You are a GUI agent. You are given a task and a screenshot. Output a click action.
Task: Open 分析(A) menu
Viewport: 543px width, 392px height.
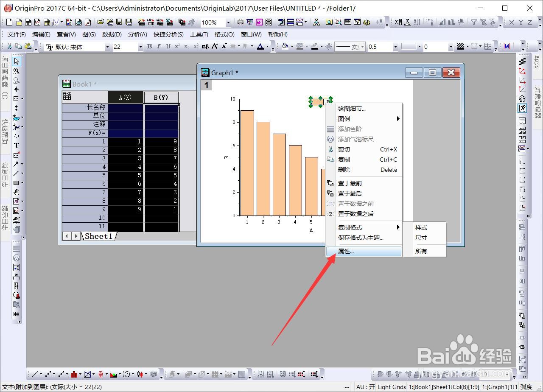point(137,34)
